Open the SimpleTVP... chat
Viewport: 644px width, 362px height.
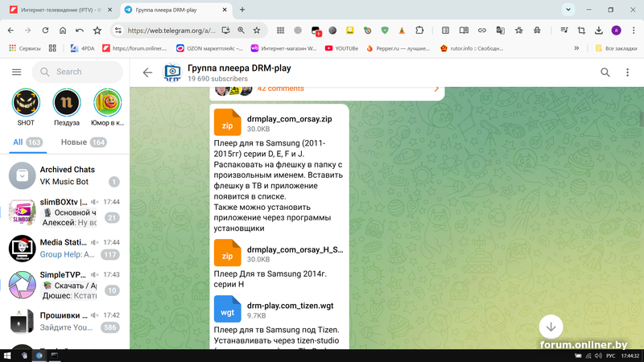[64, 285]
